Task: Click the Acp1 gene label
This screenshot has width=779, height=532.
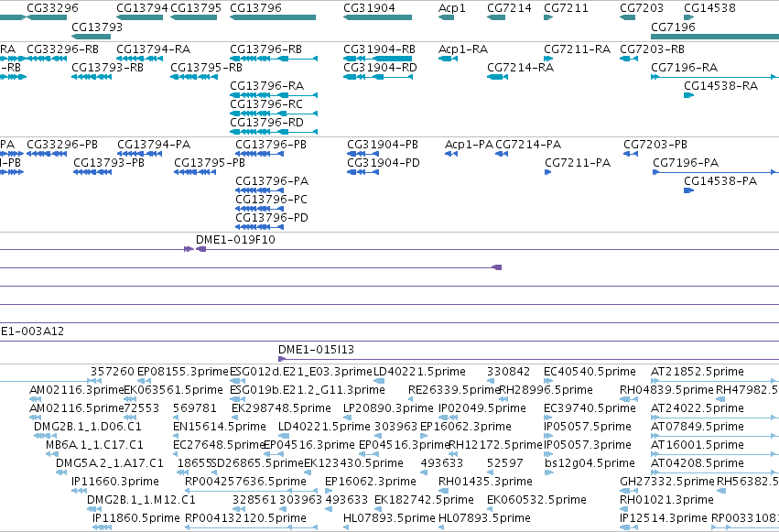Action: click(452, 8)
